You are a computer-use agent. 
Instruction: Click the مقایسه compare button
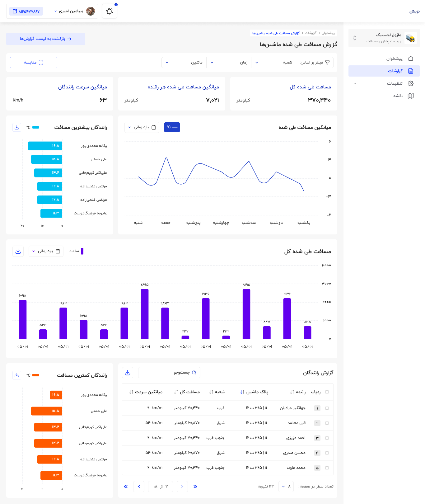(34, 63)
